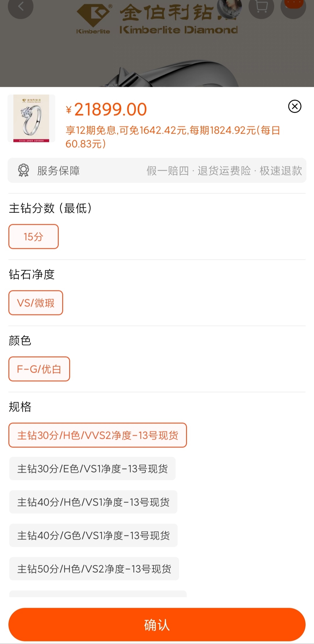Tap the seller avatar at top

pos(230,8)
